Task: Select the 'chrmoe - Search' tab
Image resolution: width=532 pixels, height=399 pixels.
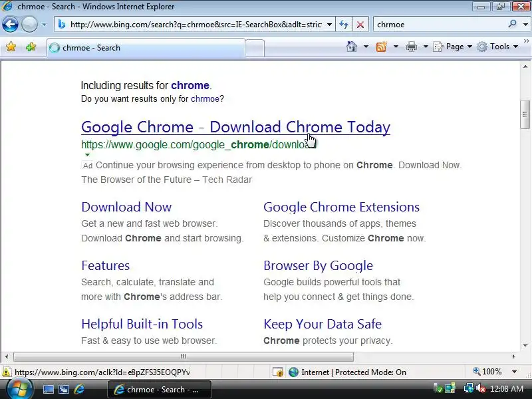Action: click(146, 48)
